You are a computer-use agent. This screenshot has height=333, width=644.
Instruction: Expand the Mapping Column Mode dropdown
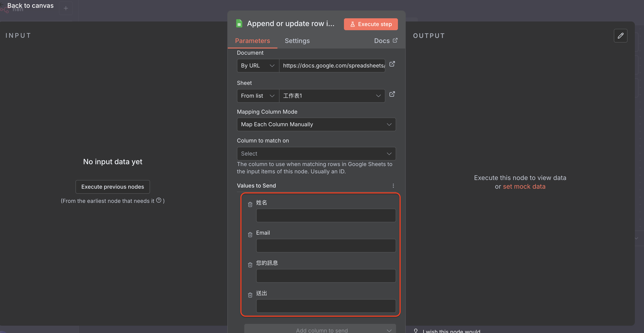316,124
